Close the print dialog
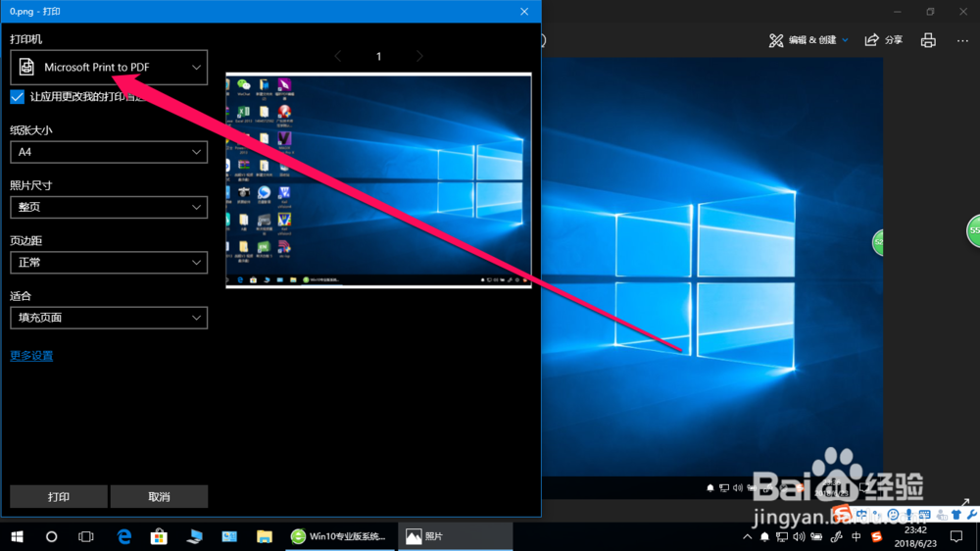The width and height of the screenshot is (980, 551). coord(524,11)
